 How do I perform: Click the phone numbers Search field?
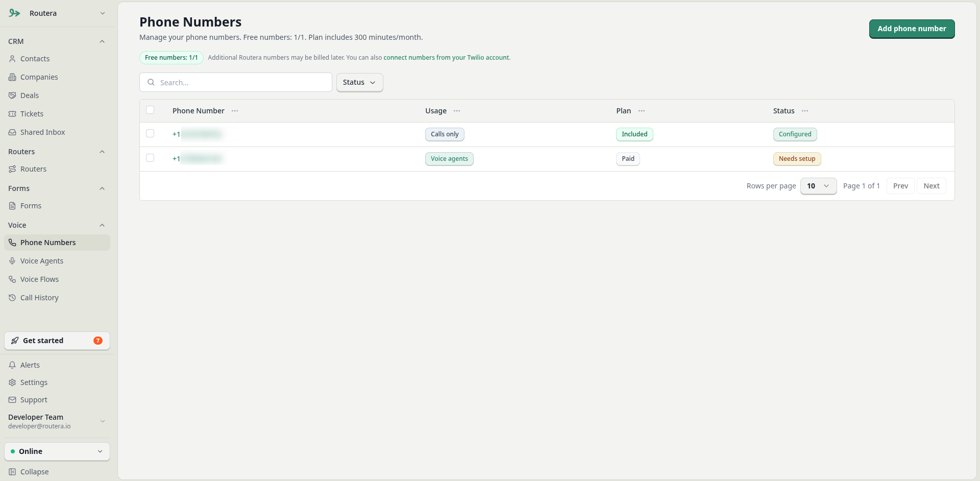click(x=236, y=82)
